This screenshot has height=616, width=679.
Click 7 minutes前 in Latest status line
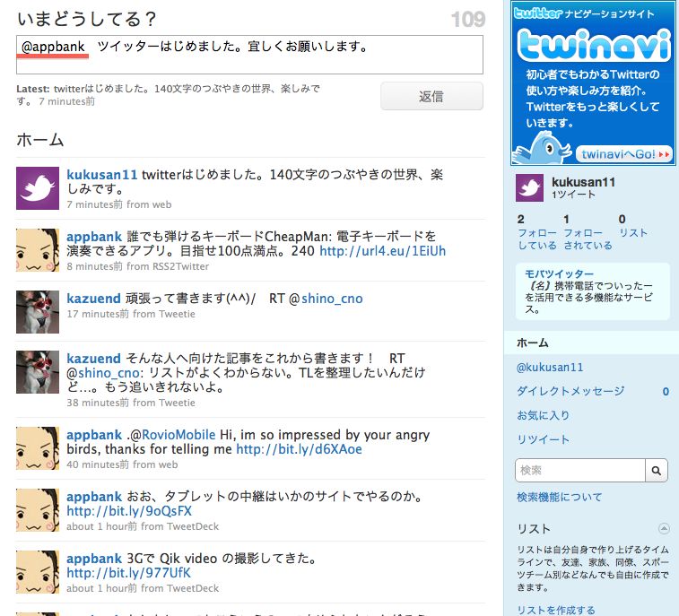coord(66,101)
